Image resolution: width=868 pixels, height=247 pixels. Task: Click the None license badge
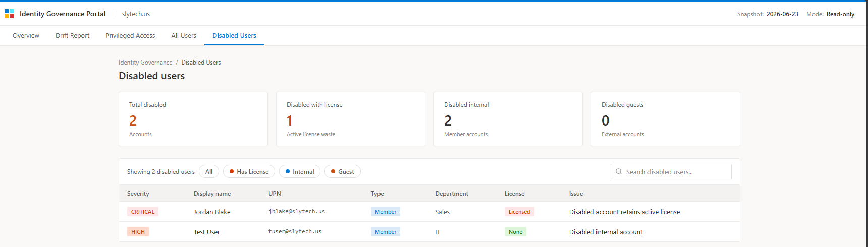(515, 232)
